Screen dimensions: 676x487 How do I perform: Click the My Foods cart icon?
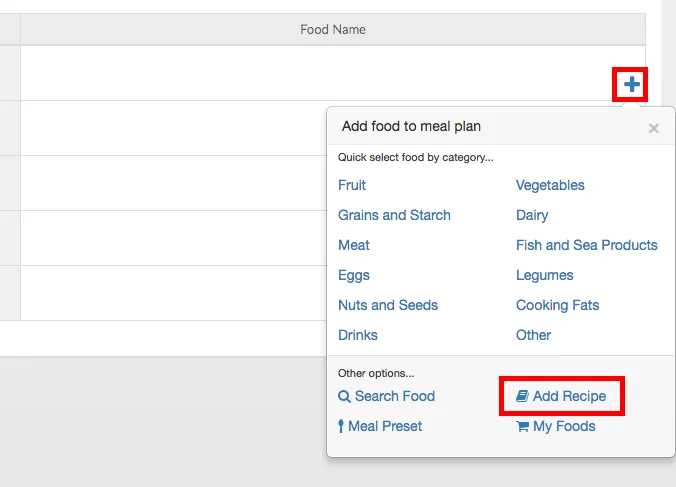coord(522,427)
